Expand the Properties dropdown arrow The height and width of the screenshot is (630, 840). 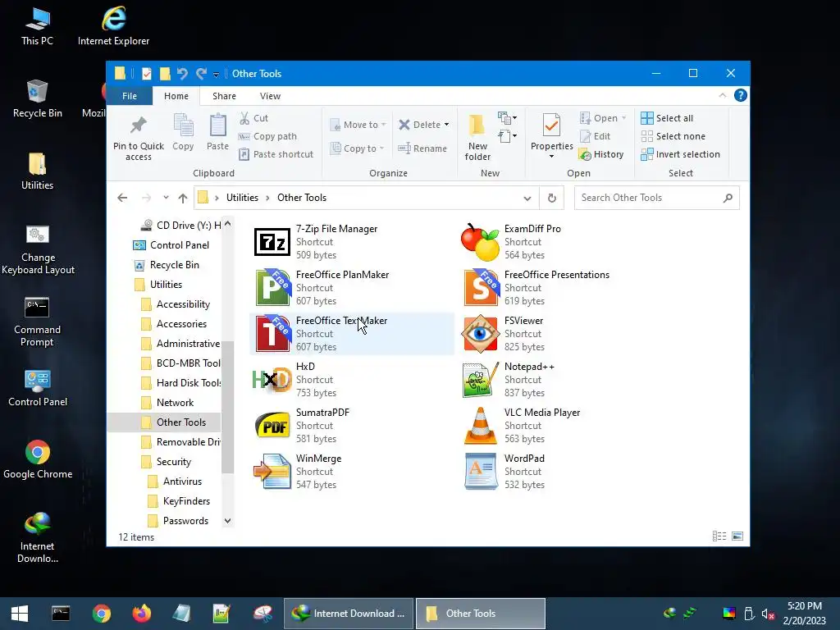click(552, 157)
